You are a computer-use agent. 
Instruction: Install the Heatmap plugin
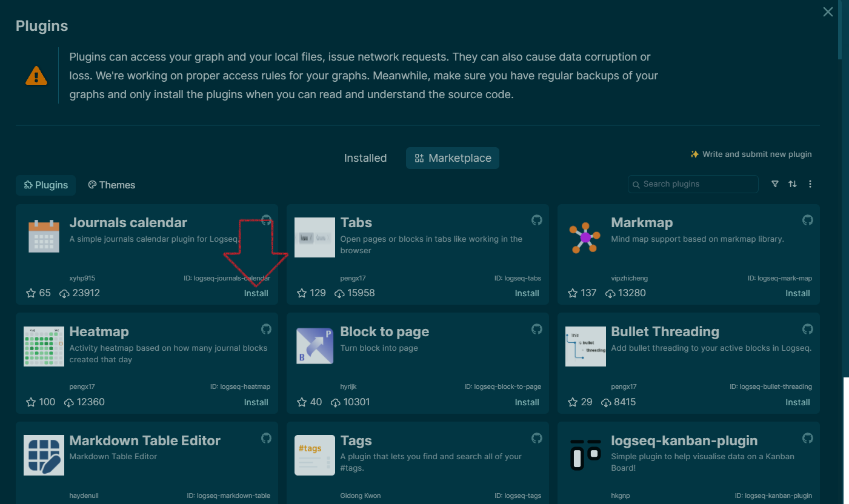[x=256, y=402]
